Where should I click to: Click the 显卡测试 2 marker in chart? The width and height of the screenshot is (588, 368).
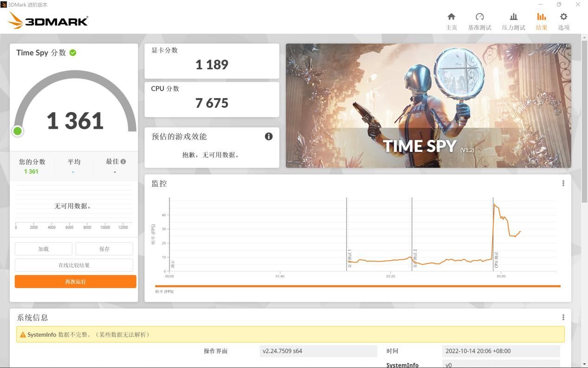[415, 258]
